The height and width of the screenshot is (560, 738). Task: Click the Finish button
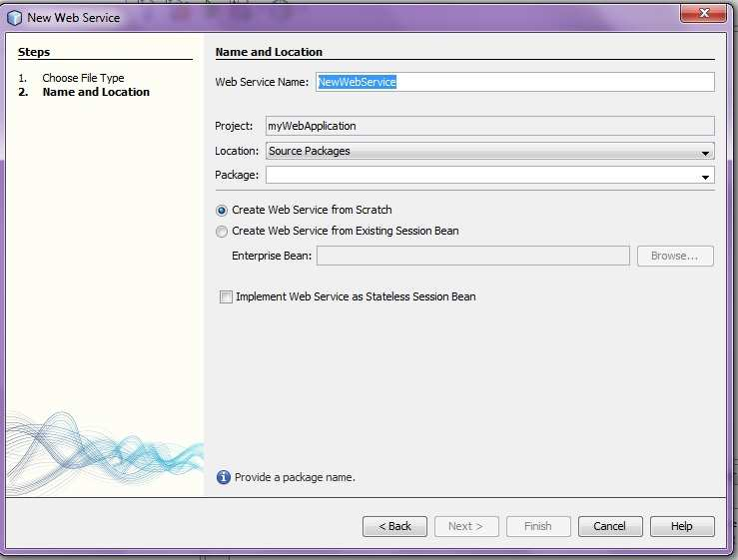538,526
